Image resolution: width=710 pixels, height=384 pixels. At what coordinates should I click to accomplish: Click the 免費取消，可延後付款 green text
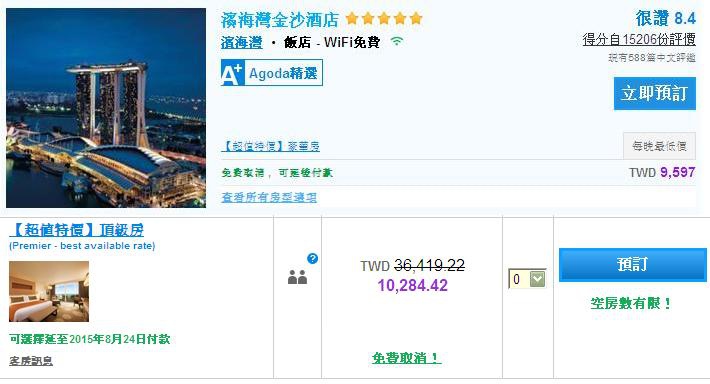(277, 173)
